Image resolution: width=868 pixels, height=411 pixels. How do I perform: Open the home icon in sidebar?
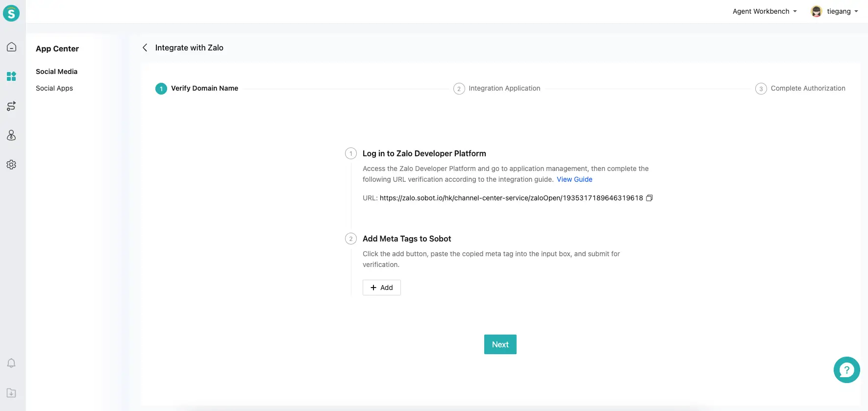coord(11,47)
